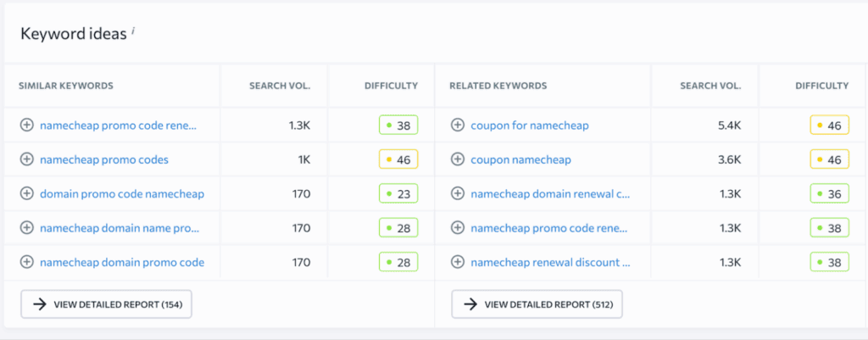
Task: Click the 5.4K search volume value
Action: coord(731,125)
